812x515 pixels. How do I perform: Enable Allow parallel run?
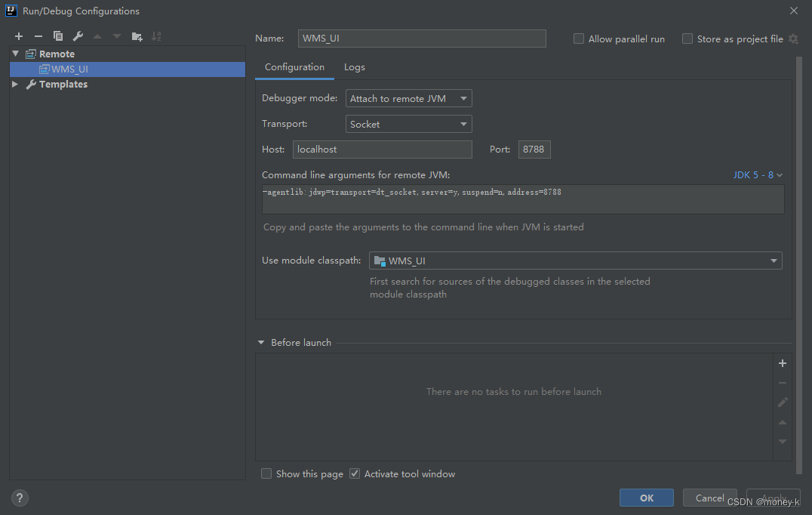[x=578, y=39]
